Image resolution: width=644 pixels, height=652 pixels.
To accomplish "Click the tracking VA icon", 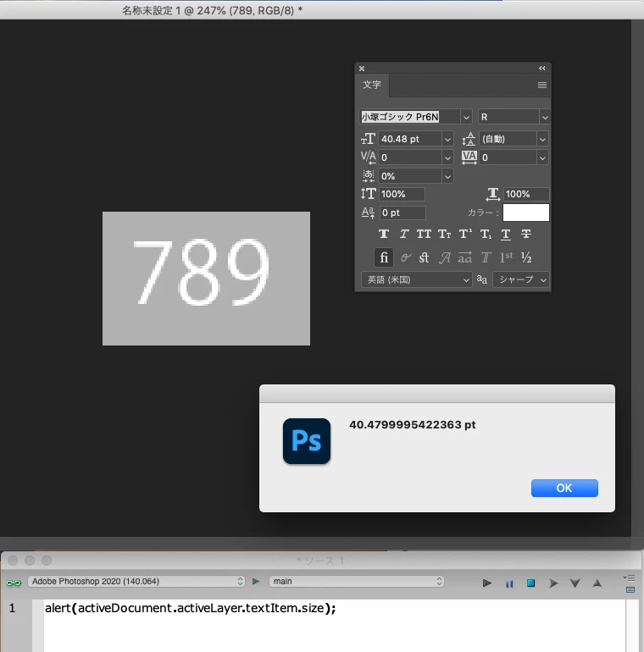I will point(469,157).
